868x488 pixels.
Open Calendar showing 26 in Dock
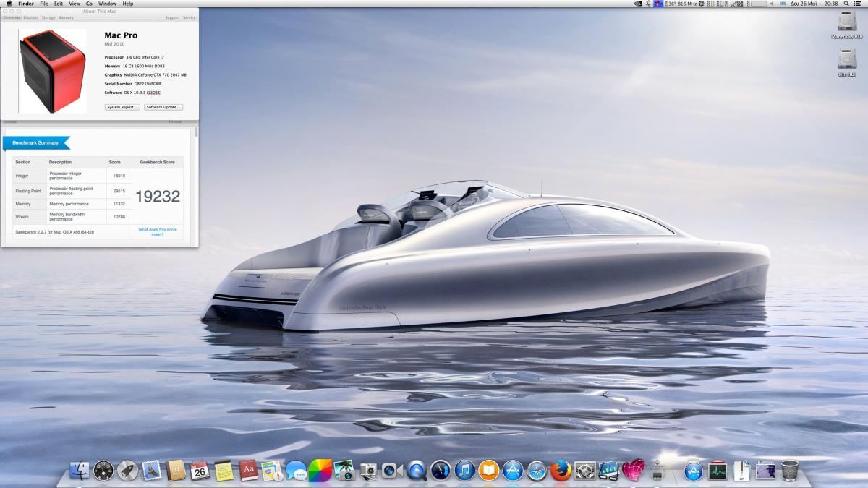coord(200,471)
